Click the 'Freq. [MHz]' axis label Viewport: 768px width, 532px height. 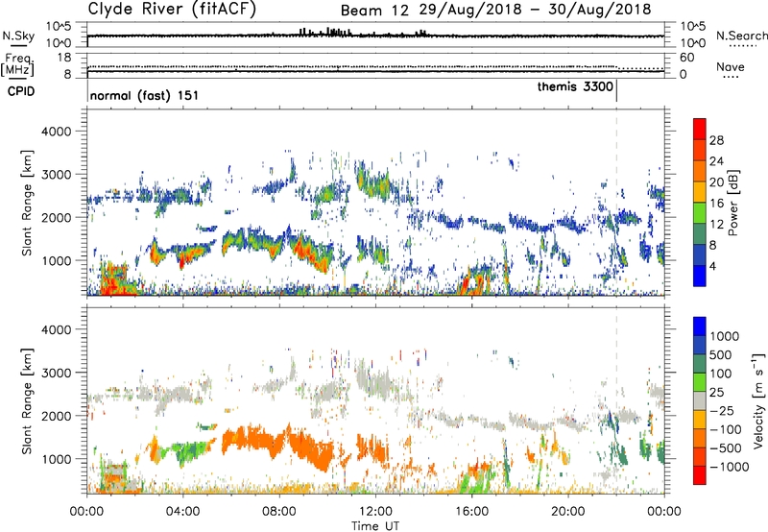coord(17,65)
